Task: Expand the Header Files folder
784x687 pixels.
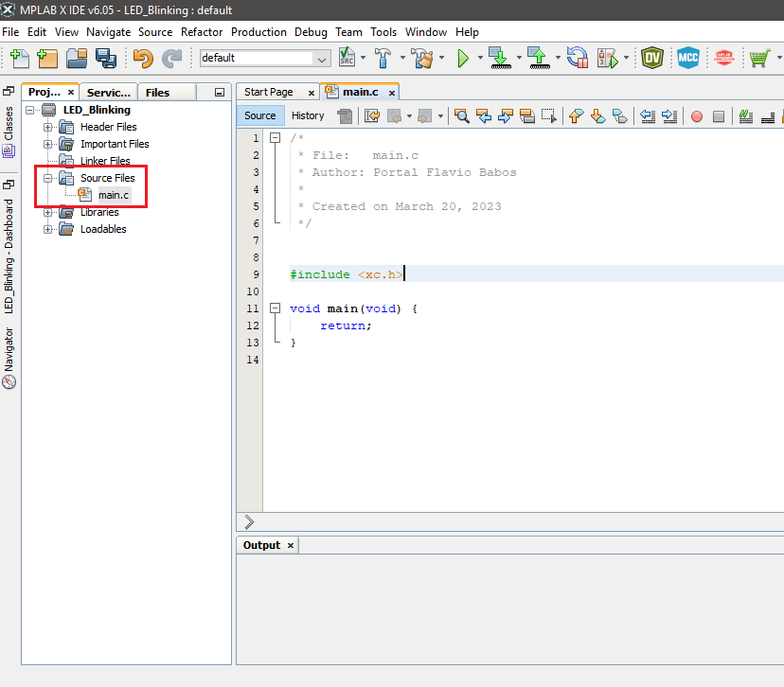Action: pyautogui.click(x=47, y=127)
